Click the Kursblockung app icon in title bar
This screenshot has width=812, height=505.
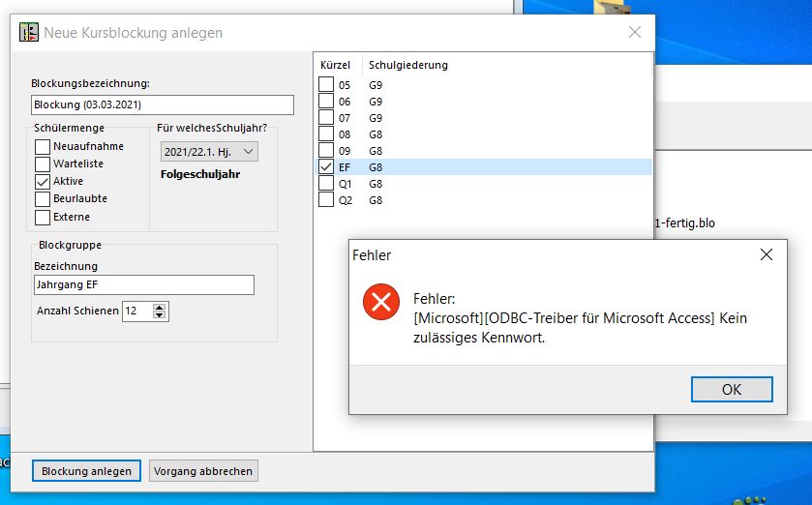coord(29,32)
